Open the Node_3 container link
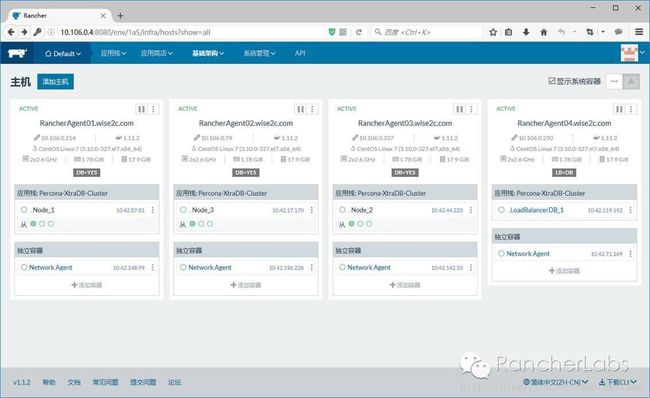Screen dimensions: 650x398 click(202, 210)
